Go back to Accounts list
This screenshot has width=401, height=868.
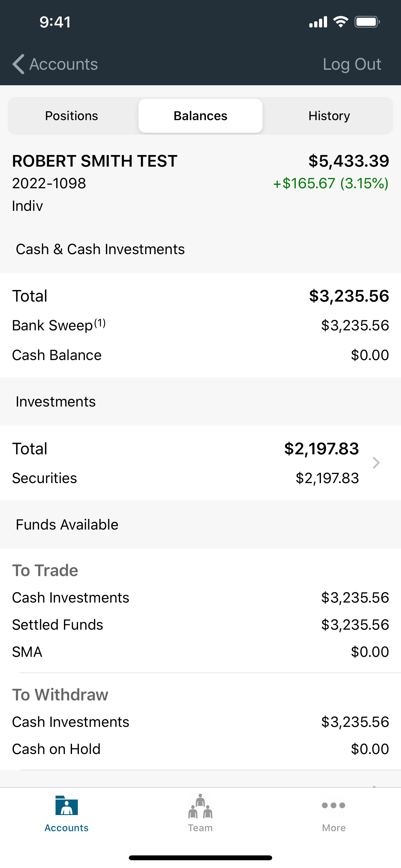tap(63, 64)
